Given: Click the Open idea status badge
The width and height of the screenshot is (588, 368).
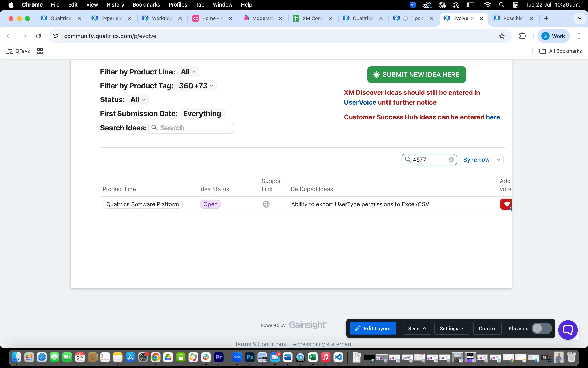Looking at the screenshot, I should (x=210, y=204).
